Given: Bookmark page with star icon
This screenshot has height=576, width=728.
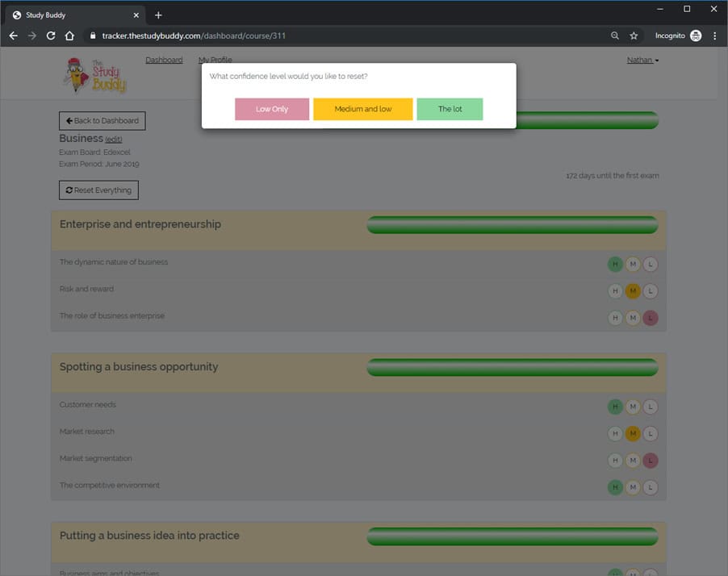Looking at the screenshot, I should tap(634, 35).
